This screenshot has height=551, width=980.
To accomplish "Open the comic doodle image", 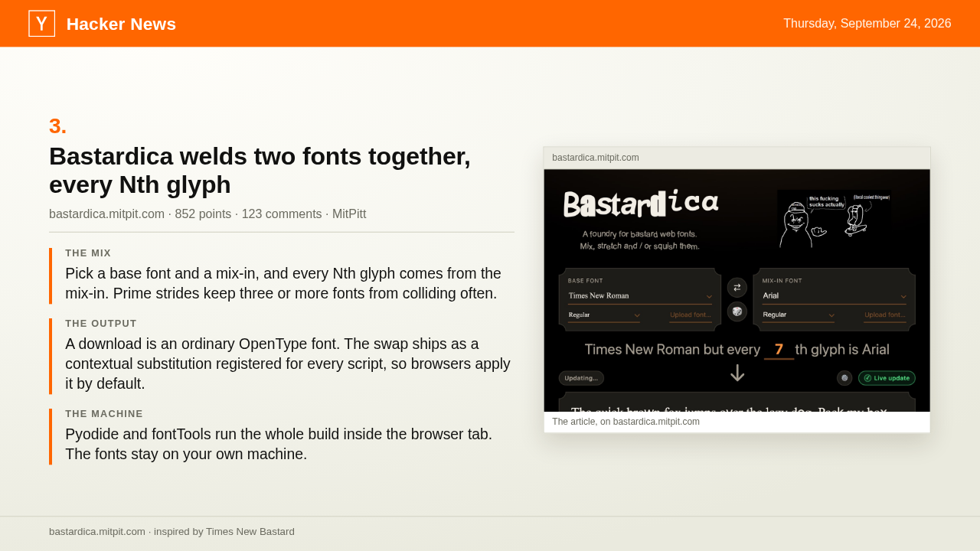I will click(834, 220).
